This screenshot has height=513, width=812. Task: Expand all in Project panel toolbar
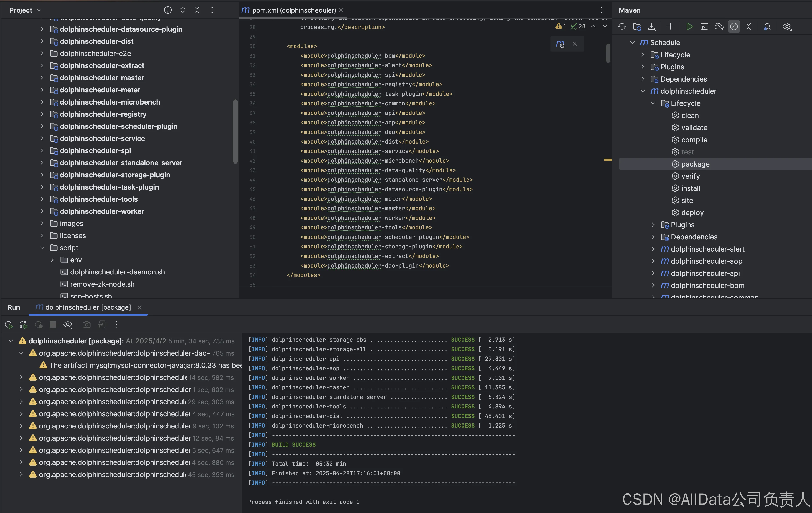coord(182,10)
